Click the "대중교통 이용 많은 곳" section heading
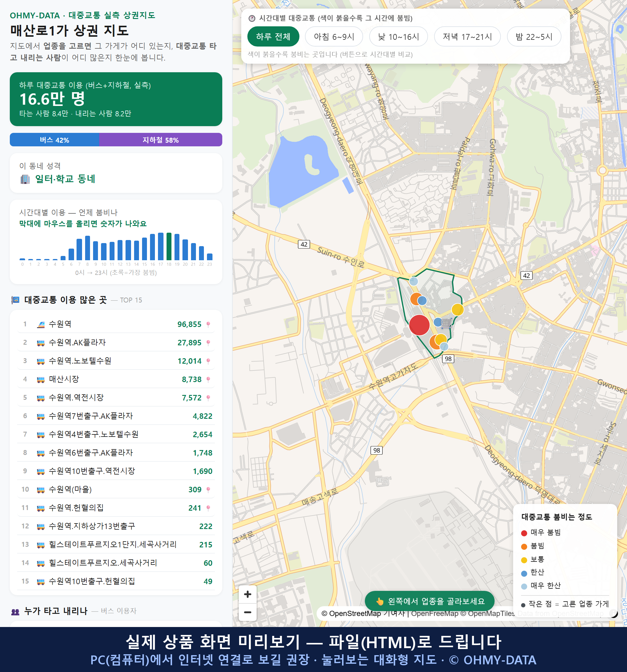 click(x=66, y=300)
